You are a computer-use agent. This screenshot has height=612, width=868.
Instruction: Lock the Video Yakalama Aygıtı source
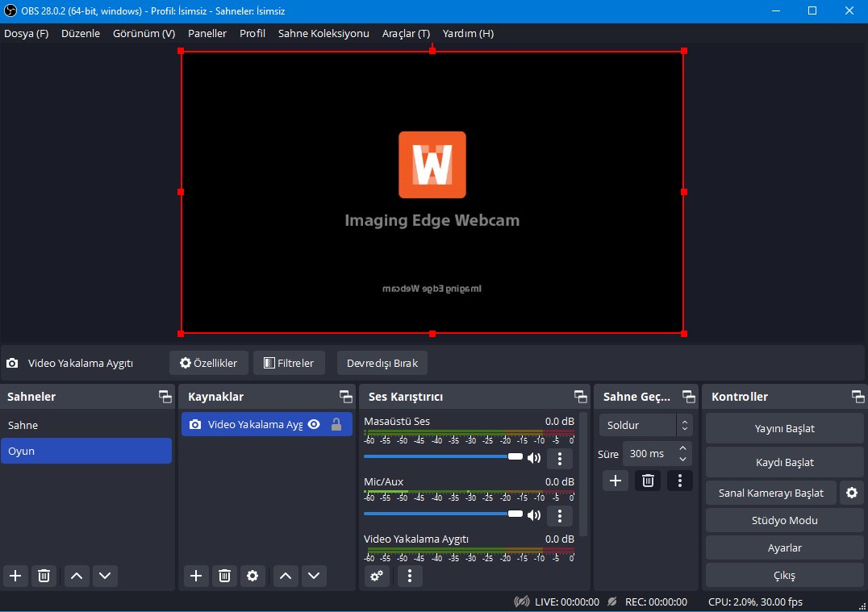pos(336,424)
